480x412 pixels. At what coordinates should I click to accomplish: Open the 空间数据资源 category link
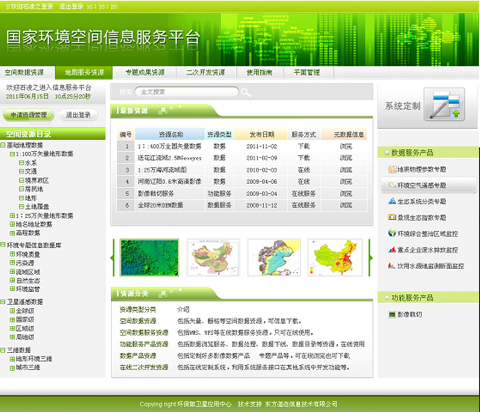coord(138,321)
